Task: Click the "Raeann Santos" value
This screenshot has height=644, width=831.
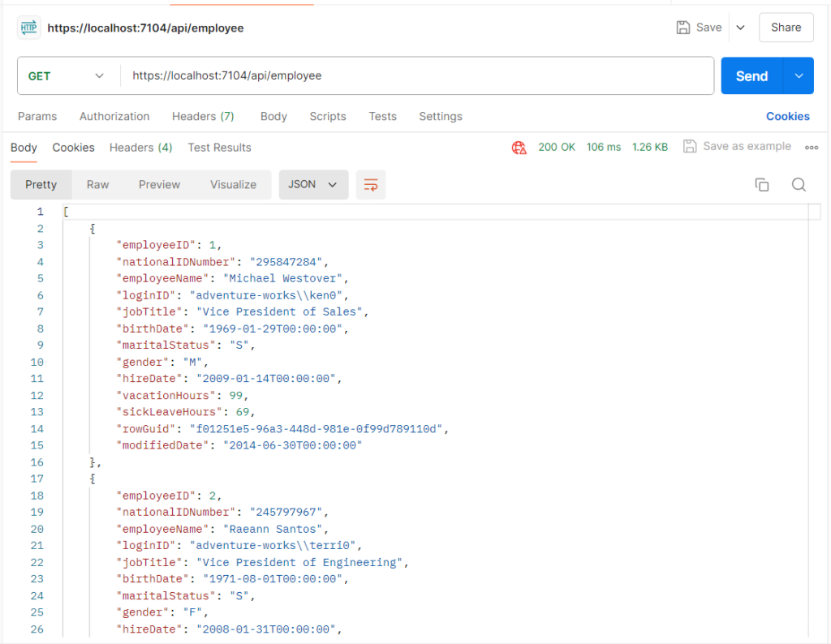Action: tap(273, 529)
